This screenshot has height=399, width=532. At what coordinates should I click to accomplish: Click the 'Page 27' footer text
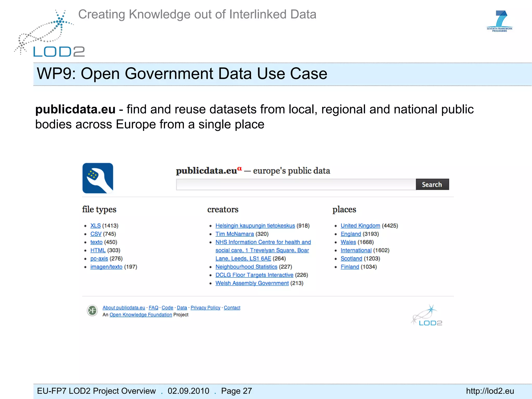236,391
